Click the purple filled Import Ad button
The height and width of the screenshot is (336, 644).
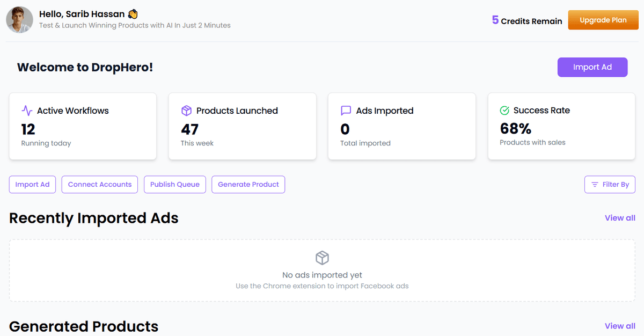pyautogui.click(x=592, y=67)
